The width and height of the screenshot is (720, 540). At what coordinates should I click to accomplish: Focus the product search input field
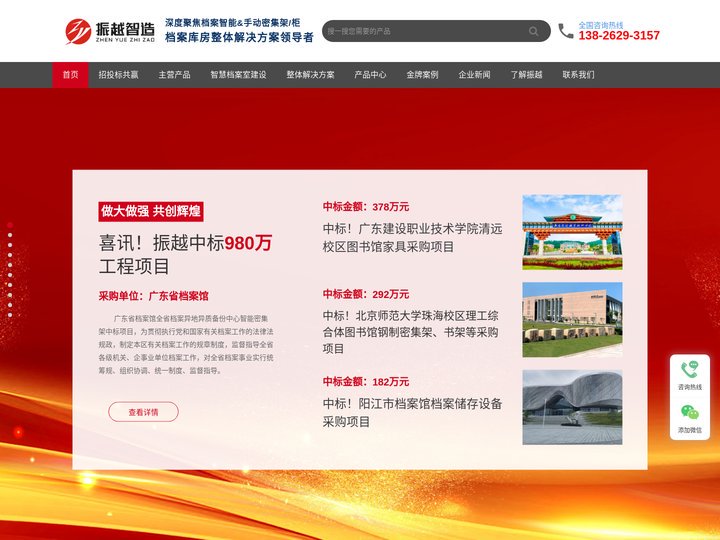[x=436, y=31]
